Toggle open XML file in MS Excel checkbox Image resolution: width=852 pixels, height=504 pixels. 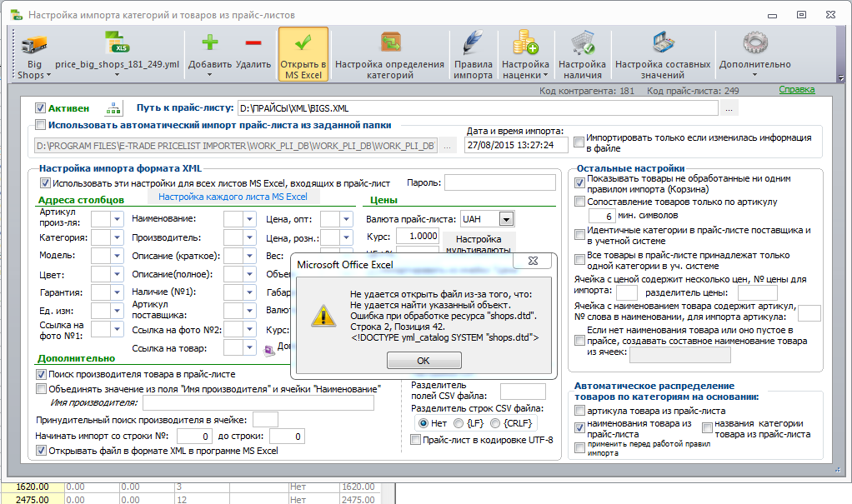41,450
